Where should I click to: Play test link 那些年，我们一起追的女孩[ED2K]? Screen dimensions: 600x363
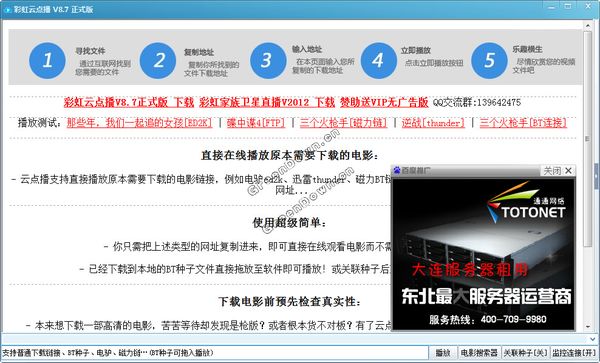pos(139,123)
